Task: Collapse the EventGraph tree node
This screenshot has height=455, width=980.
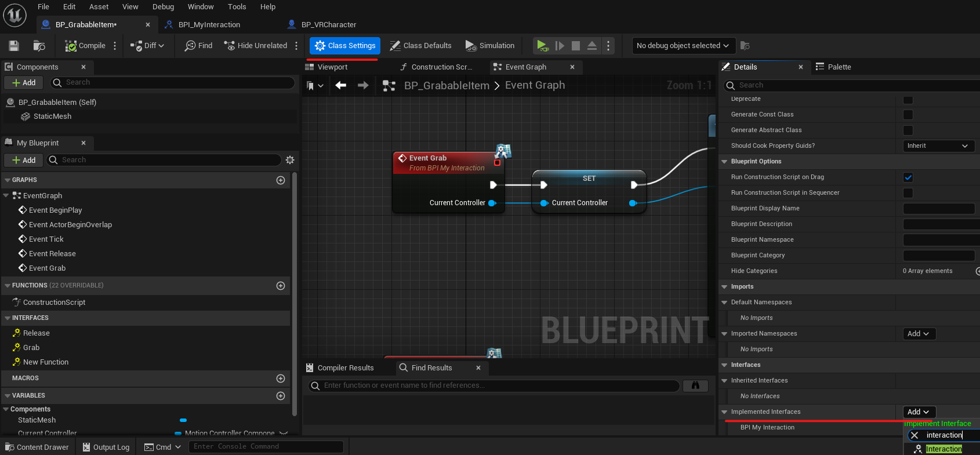Action: [x=6, y=196]
